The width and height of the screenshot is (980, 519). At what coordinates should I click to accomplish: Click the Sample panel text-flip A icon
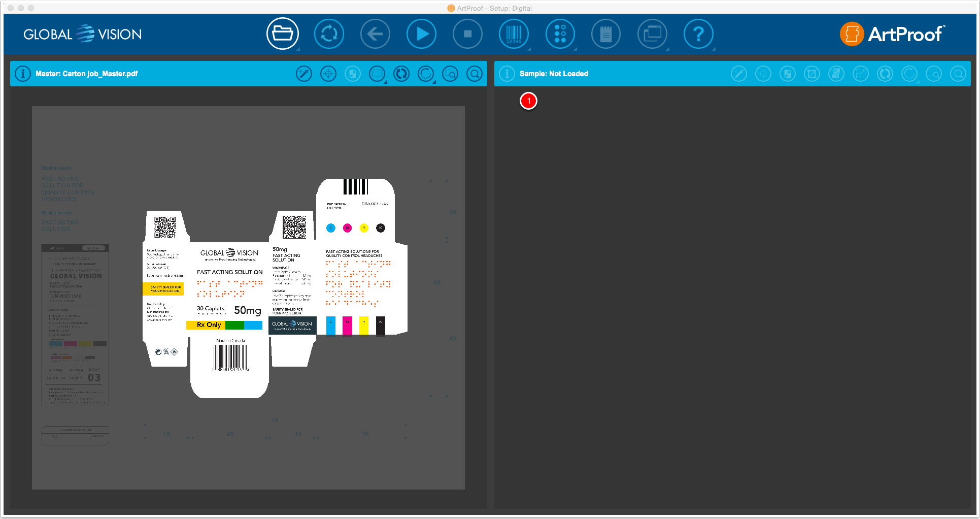[836, 74]
